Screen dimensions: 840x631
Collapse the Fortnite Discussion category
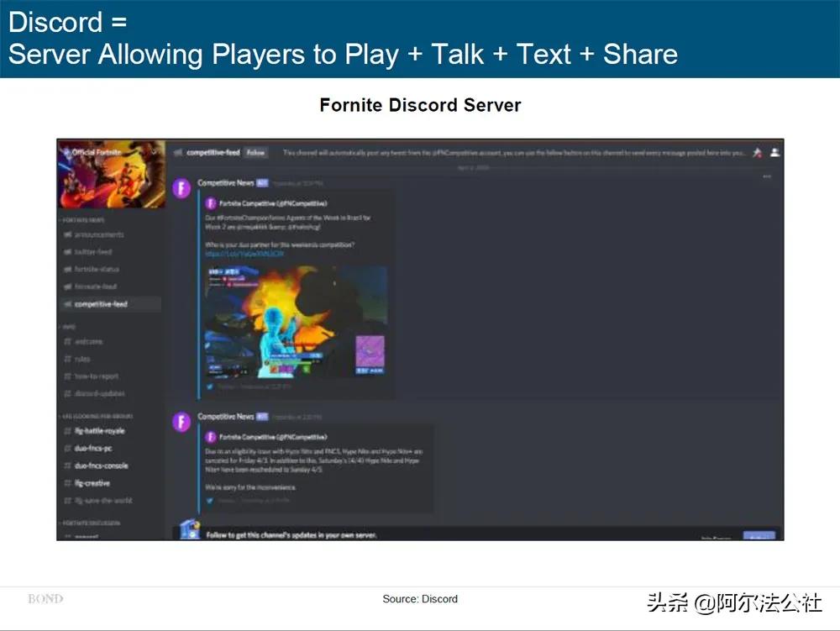pos(90,523)
